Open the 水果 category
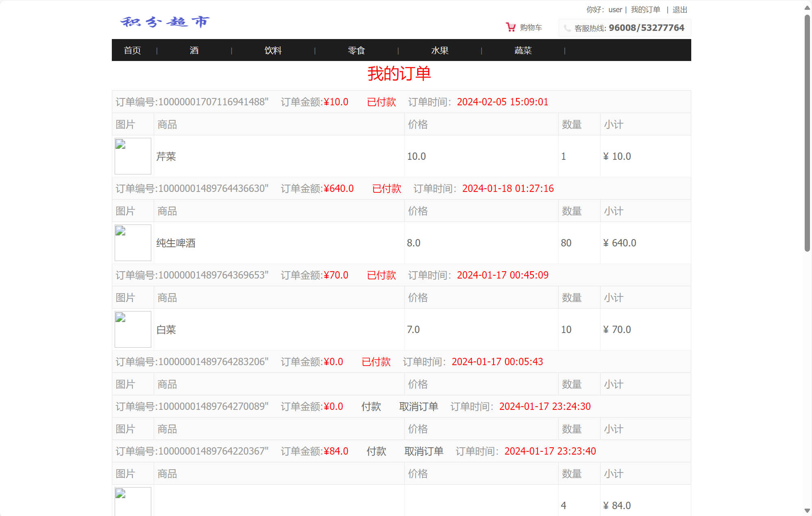Viewport: 812px width, 516px height. click(x=440, y=50)
